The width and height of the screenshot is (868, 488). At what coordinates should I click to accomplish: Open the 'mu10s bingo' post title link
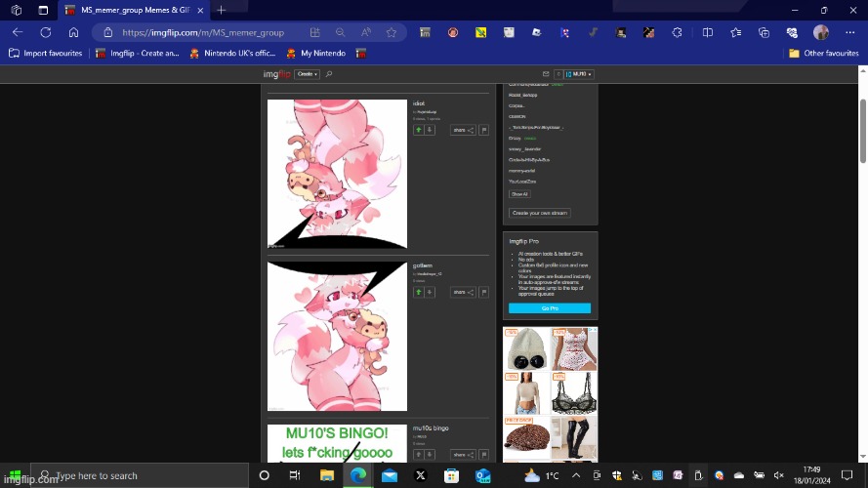point(431,428)
